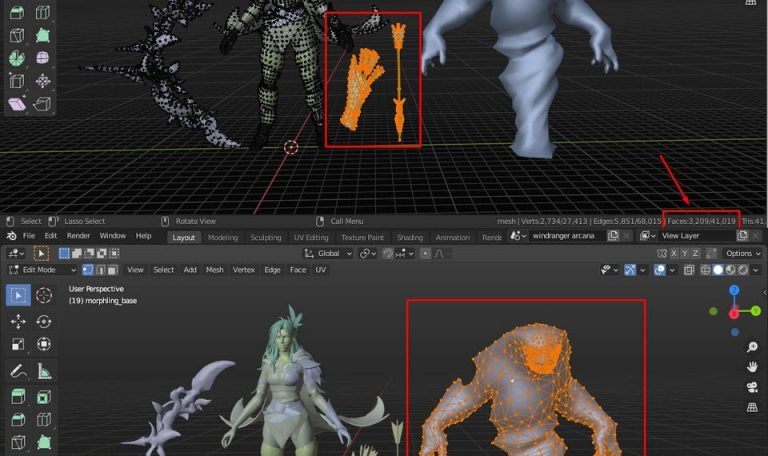Enable vertex select mode
The height and width of the screenshot is (456, 768).
88,270
